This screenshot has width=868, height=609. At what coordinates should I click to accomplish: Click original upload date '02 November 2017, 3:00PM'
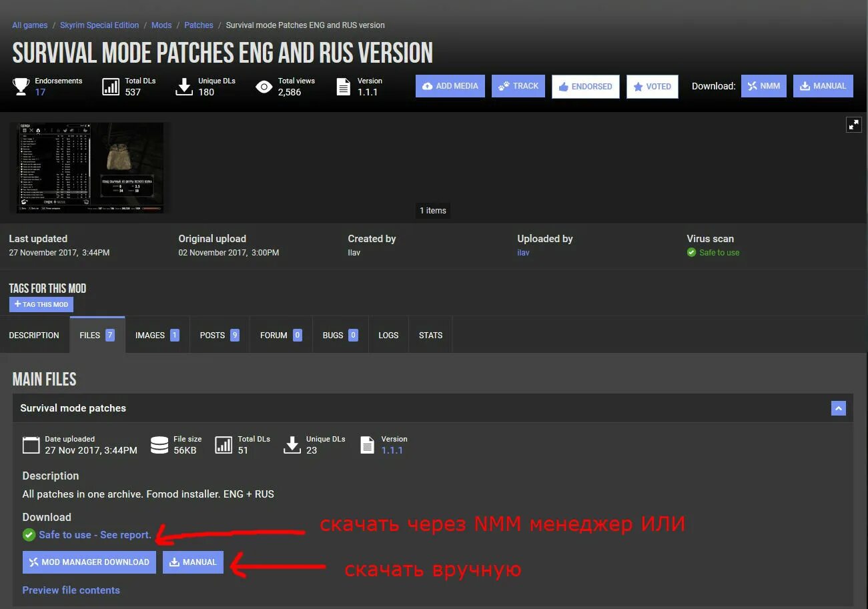pyautogui.click(x=229, y=253)
